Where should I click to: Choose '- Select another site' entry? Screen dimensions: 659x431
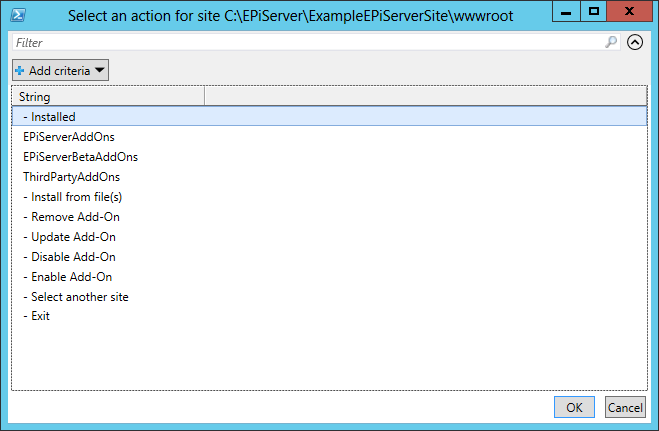pyautogui.click(x=76, y=297)
